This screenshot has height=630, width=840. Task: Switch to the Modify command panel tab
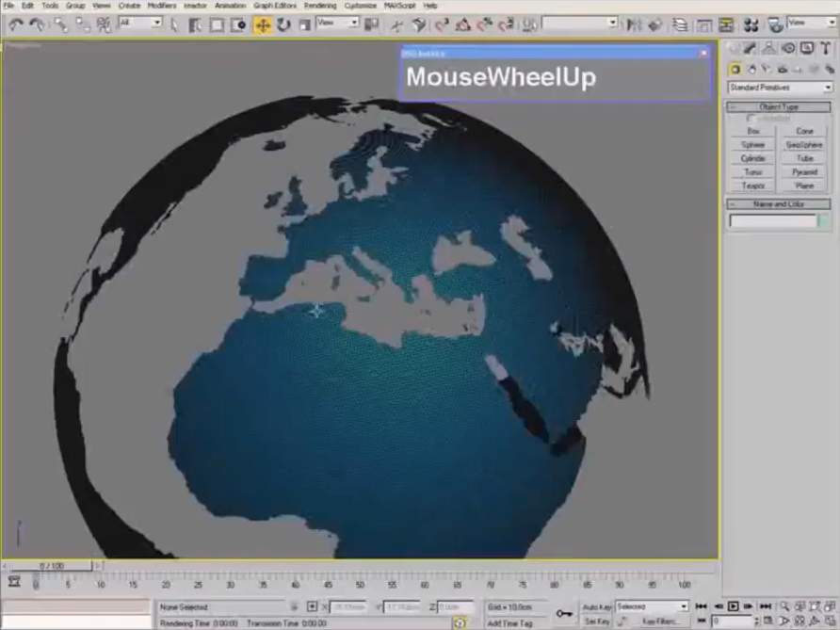(750, 49)
